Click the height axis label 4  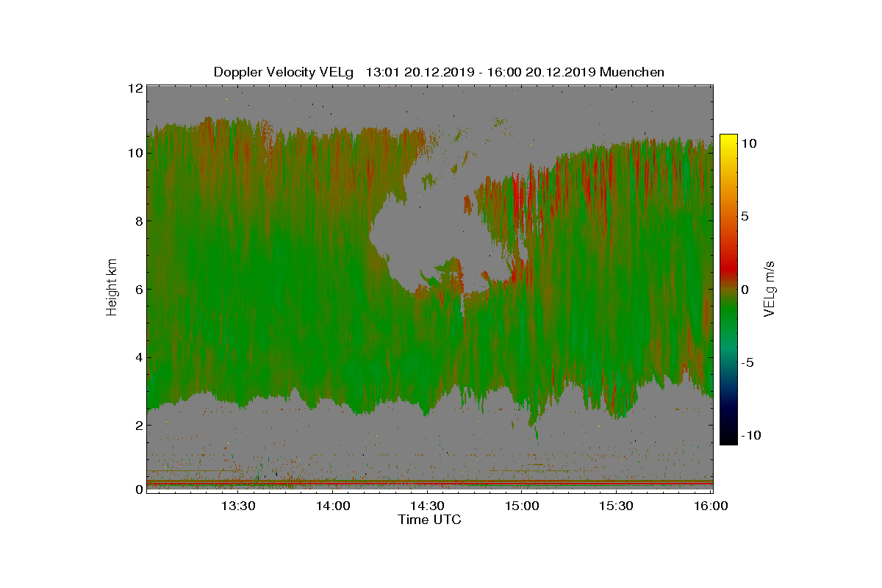coord(137,358)
